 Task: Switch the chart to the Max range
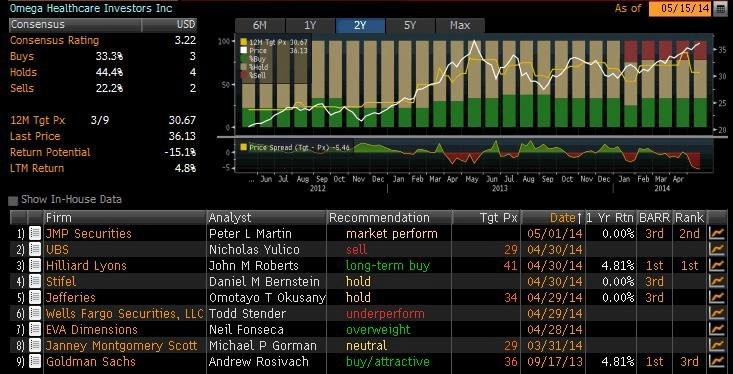pos(460,25)
